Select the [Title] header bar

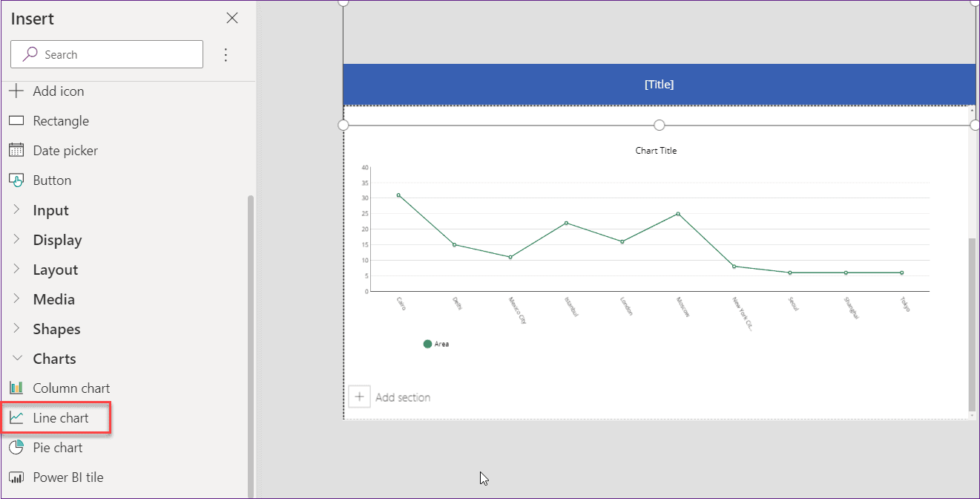pyautogui.click(x=659, y=84)
